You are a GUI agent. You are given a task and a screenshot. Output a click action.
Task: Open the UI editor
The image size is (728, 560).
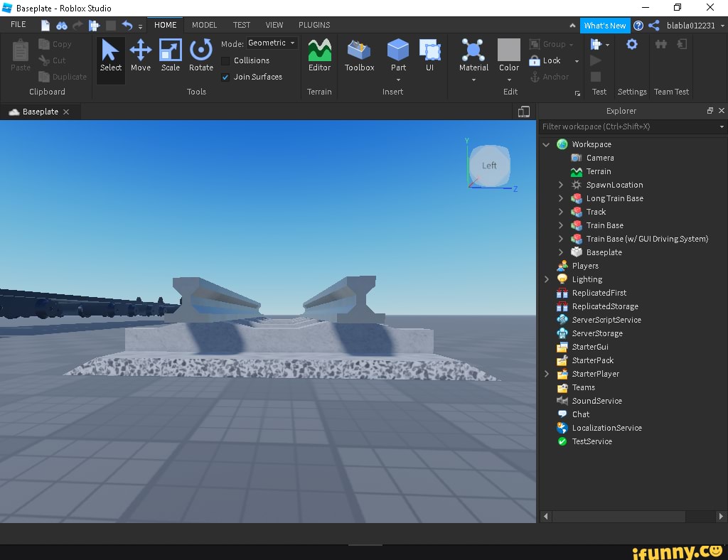click(430, 57)
